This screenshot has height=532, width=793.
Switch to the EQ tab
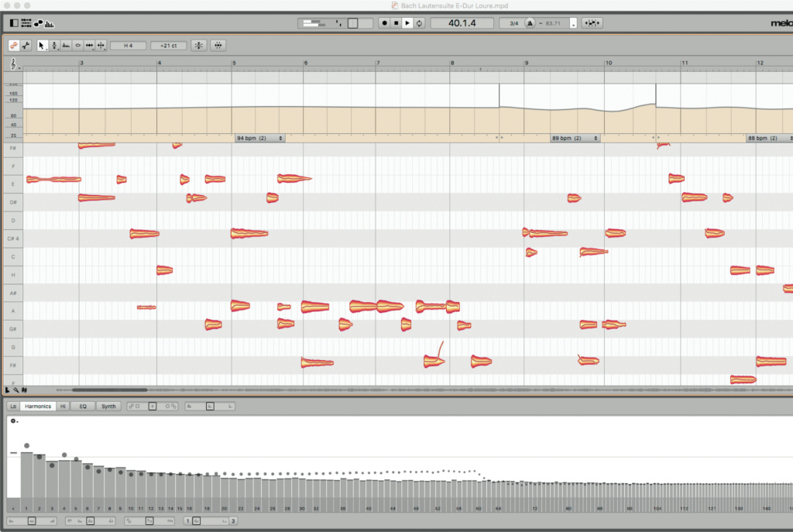pos(83,406)
